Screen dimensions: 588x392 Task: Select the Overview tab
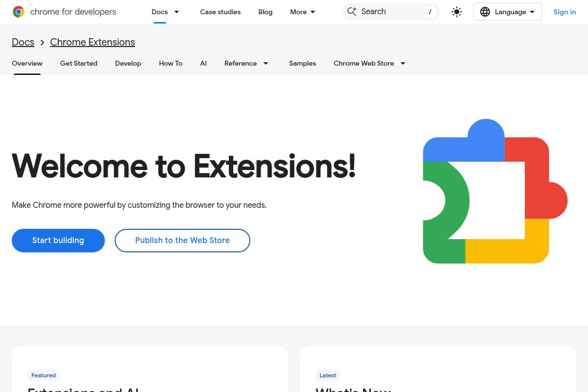tap(27, 63)
